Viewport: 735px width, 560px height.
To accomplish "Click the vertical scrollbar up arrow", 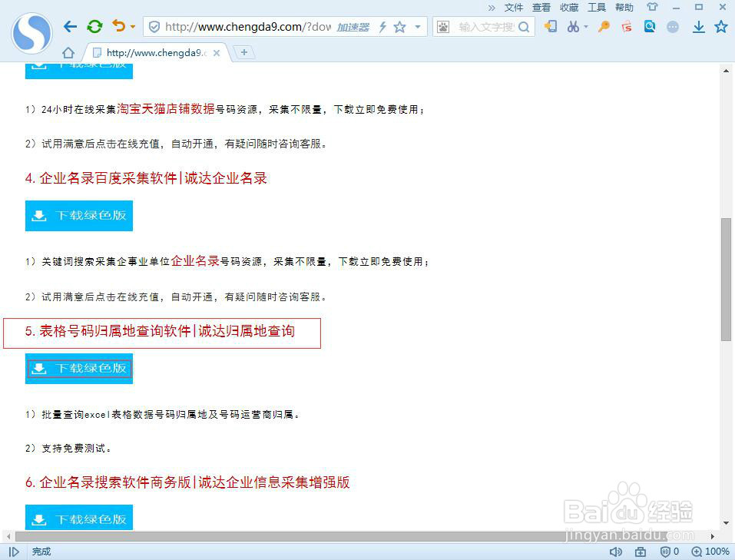I will point(726,71).
